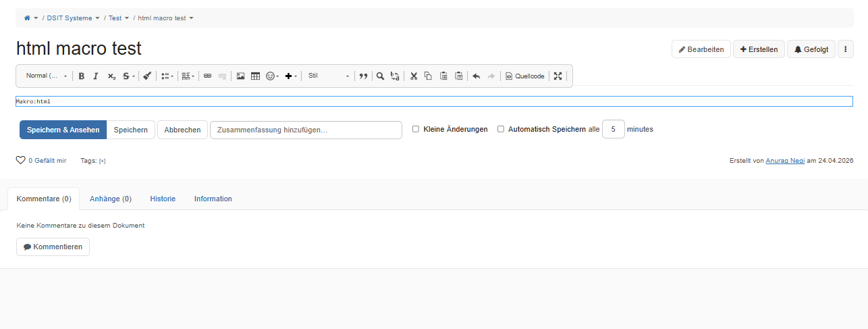Insert a table from the toolbar
The image size is (868, 329).
(255, 76)
